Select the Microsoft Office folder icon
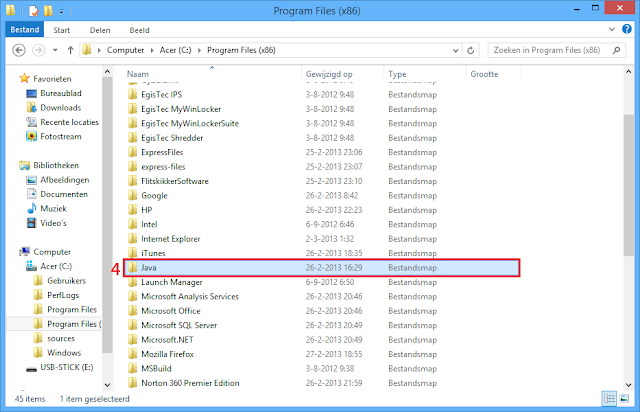The width and height of the screenshot is (640, 412). coord(132,311)
